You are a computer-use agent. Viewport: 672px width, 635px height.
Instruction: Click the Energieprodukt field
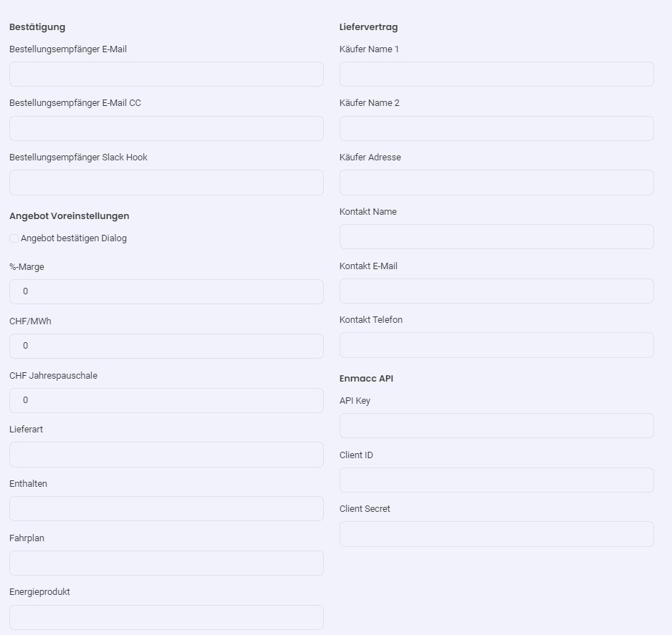pyautogui.click(x=166, y=617)
